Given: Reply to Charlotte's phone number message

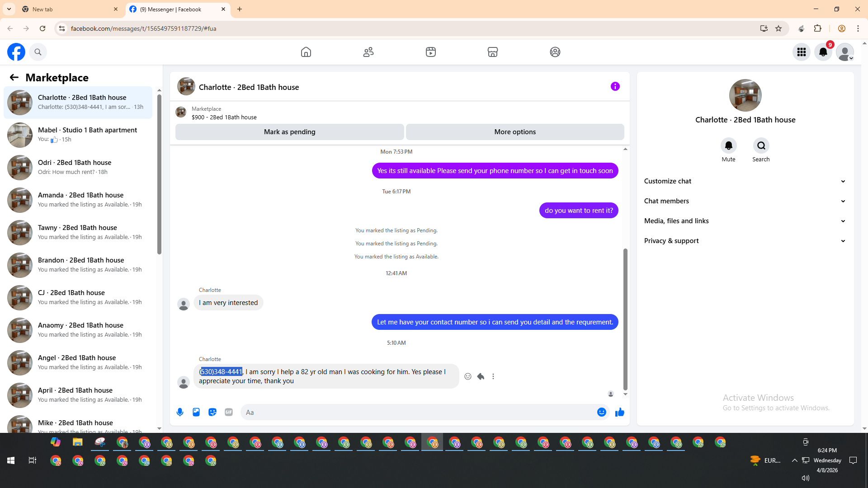Looking at the screenshot, I should coord(481,376).
